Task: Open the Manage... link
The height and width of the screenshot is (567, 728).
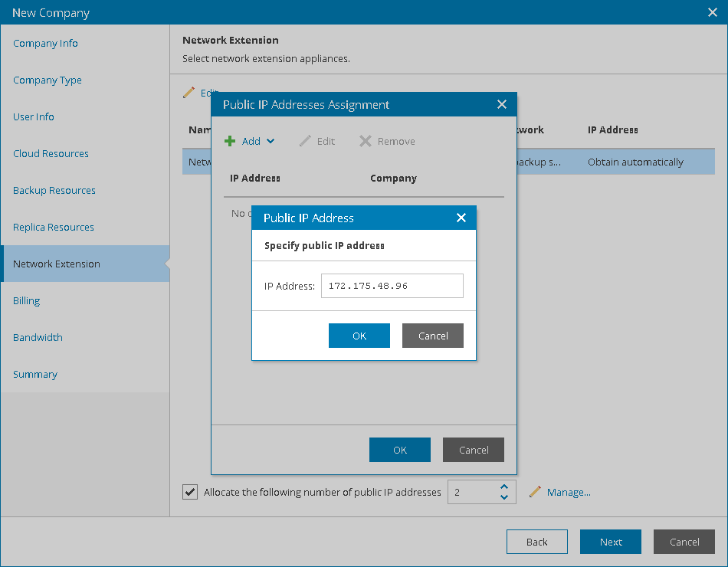Action: coord(569,492)
